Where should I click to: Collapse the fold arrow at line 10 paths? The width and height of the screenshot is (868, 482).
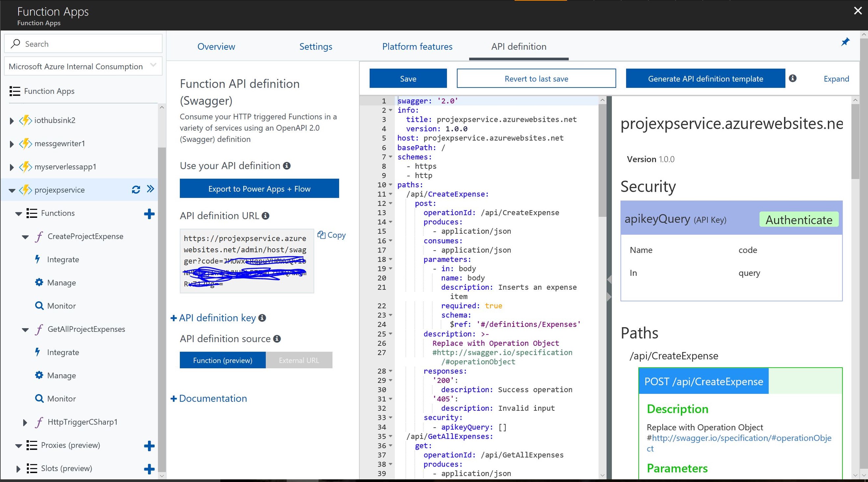tap(391, 185)
